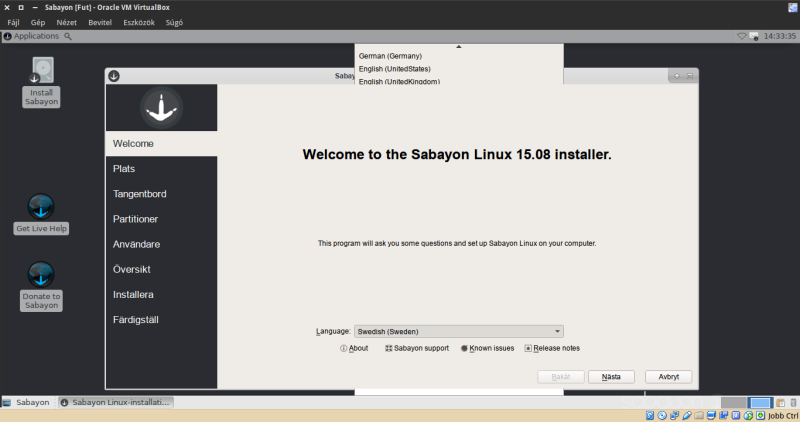Click the panel clock showing 14:33:35
Viewport: 800px width, 422px height.
pyautogui.click(x=780, y=36)
